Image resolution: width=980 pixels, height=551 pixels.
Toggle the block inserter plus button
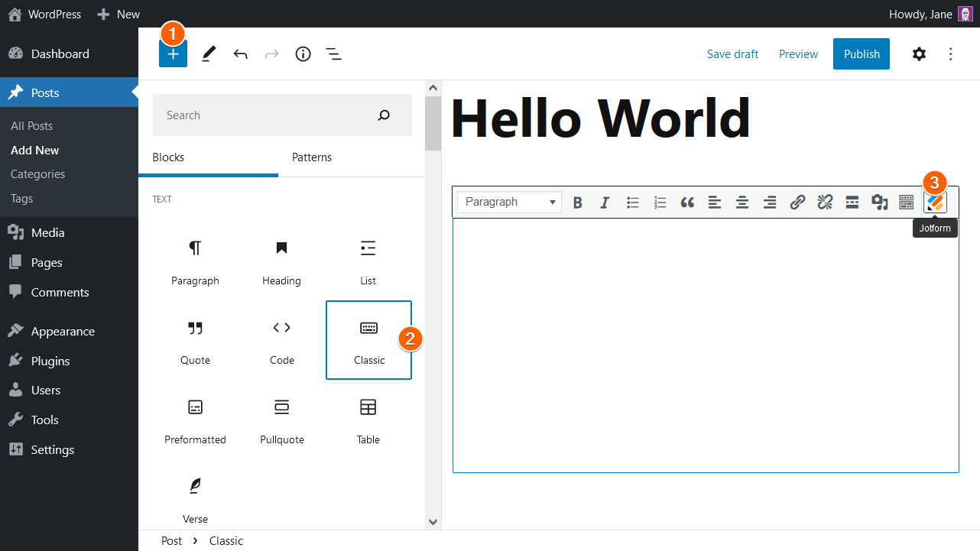click(x=173, y=54)
